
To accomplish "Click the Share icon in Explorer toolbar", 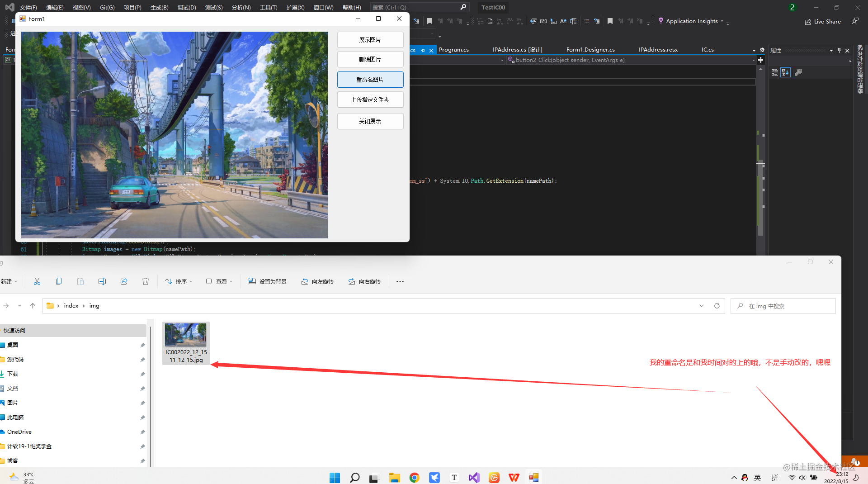I will pyautogui.click(x=124, y=281).
